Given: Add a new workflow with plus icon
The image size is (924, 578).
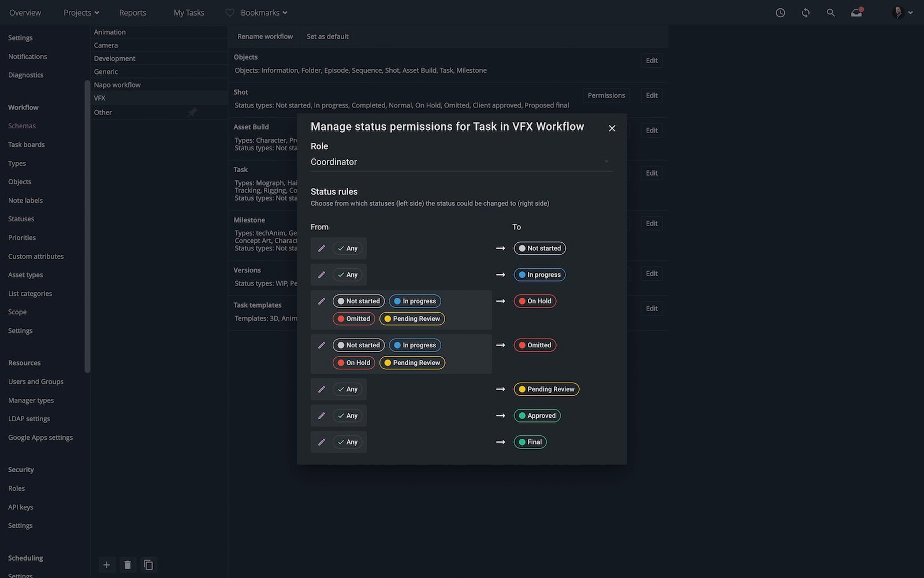Looking at the screenshot, I should pyautogui.click(x=106, y=565).
